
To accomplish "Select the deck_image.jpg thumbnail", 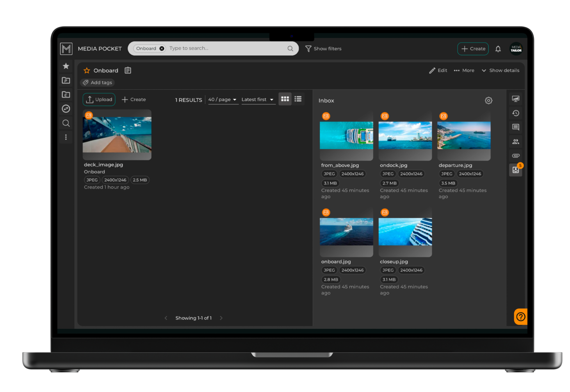I will coord(117,135).
